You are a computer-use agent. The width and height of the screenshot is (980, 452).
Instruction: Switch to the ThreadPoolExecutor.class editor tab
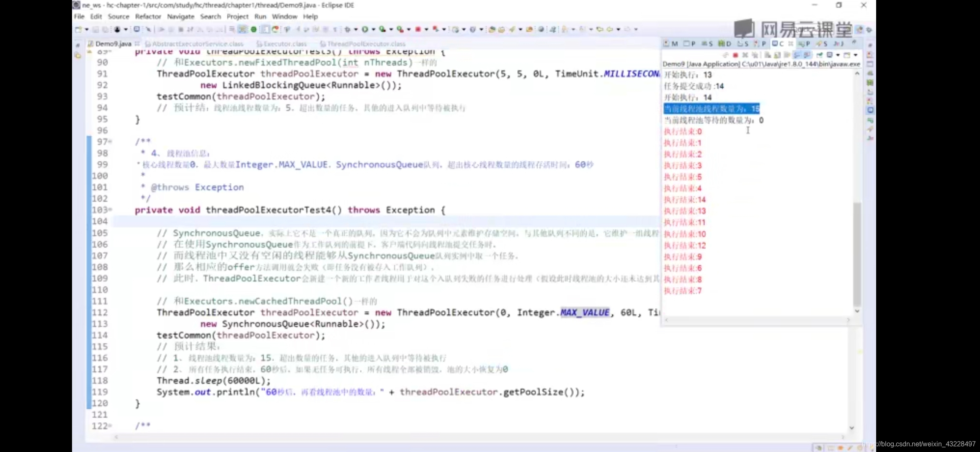click(x=363, y=44)
